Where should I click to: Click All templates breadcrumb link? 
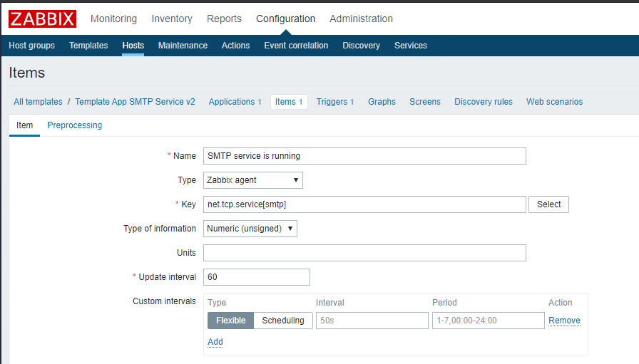click(x=39, y=102)
